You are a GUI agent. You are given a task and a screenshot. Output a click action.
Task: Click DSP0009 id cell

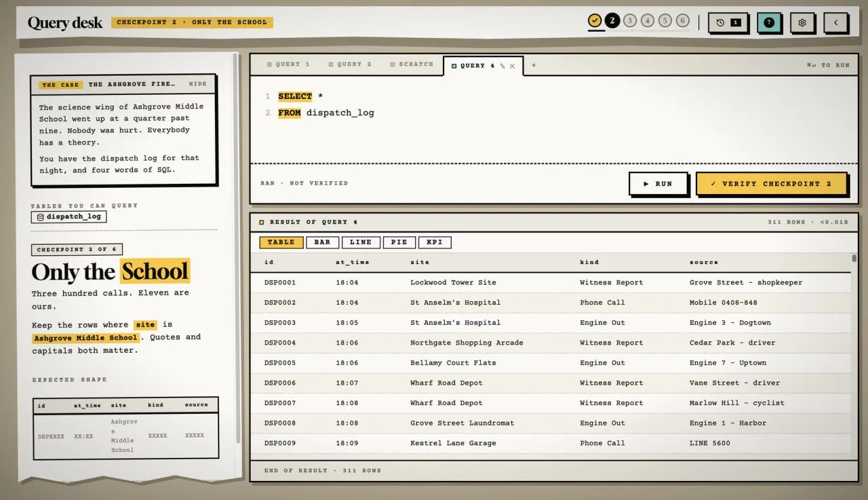(280, 443)
